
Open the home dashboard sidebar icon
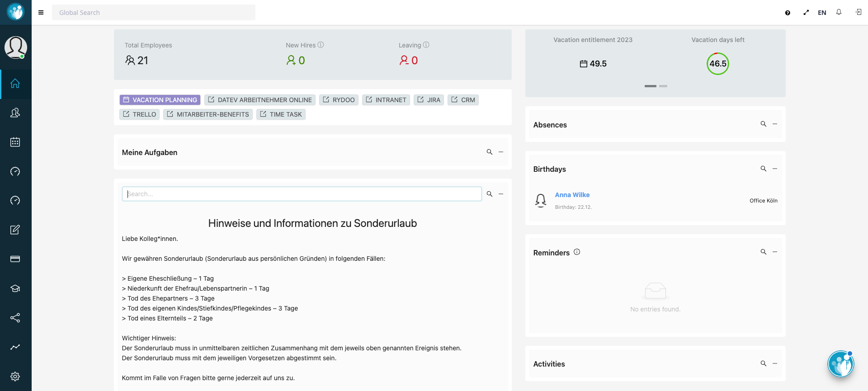(15, 84)
